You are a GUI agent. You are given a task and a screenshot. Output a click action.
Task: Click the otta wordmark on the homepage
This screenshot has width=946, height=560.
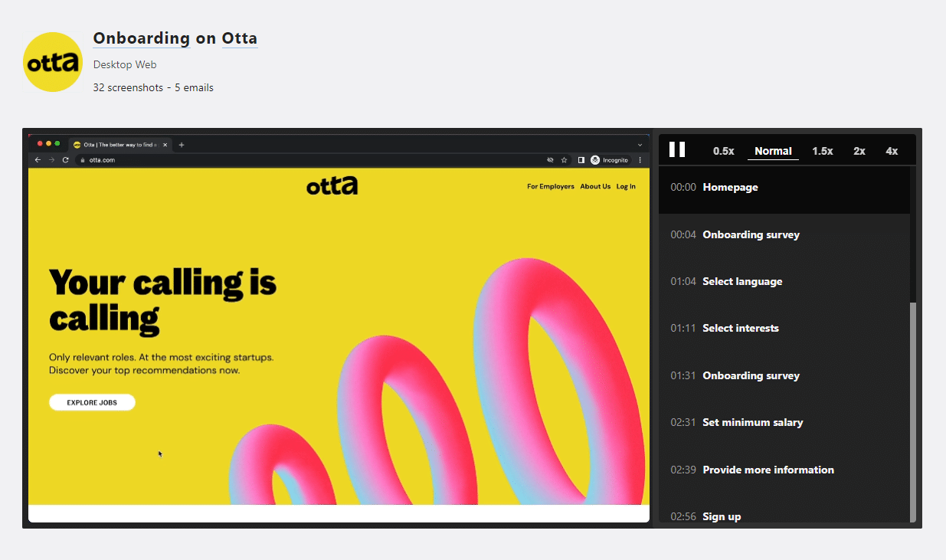point(332,185)
